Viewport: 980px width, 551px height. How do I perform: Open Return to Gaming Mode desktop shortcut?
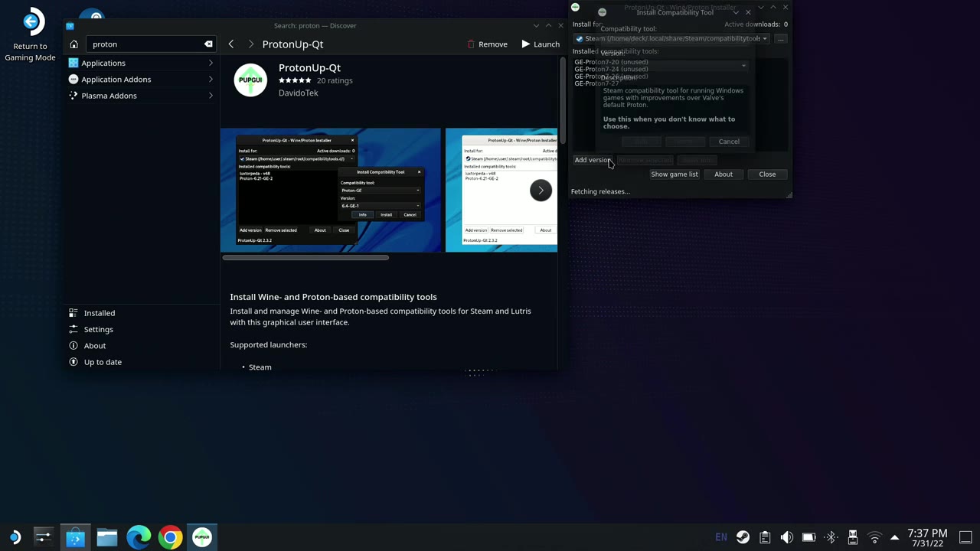click(30, 35)
